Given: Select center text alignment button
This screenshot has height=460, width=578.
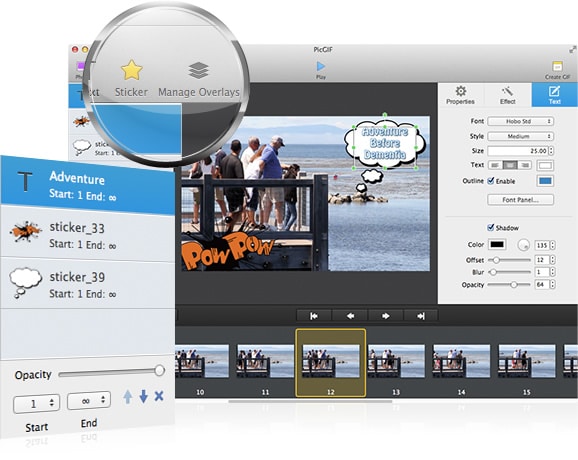Looking at the screenshot, I should [510, 165].
